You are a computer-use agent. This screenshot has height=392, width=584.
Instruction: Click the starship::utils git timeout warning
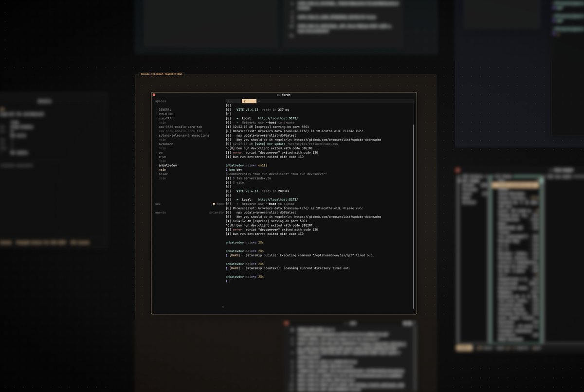pyautogui.click(x=300, y=255)
